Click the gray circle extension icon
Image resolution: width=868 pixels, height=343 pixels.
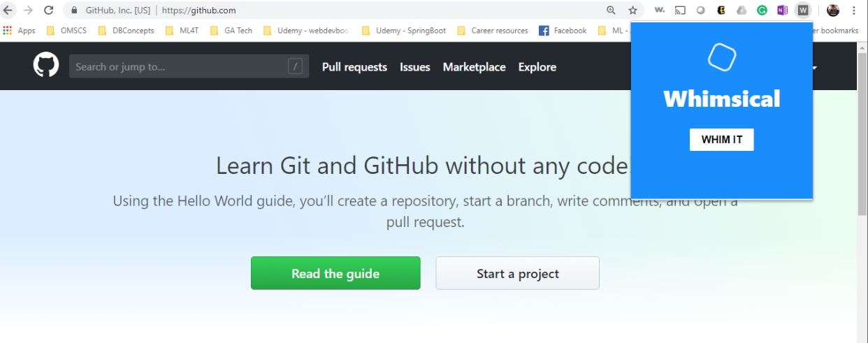click(700, 10)
